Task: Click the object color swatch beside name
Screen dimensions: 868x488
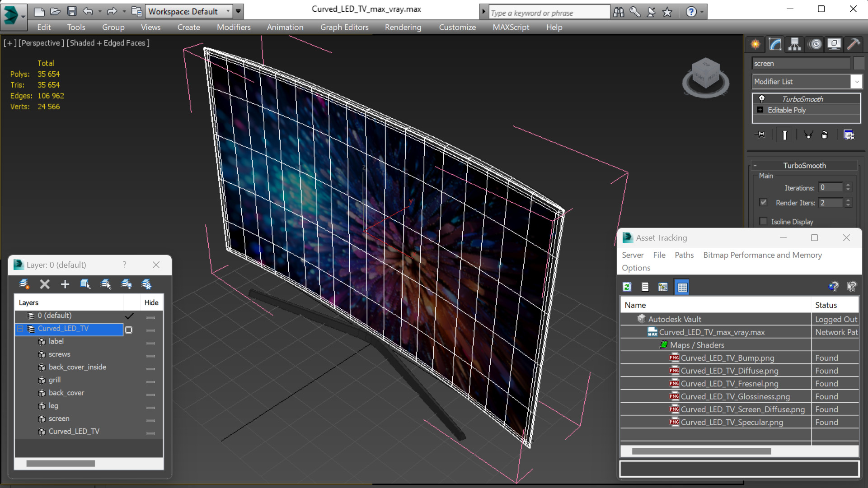Action: (x=858, y=63)
